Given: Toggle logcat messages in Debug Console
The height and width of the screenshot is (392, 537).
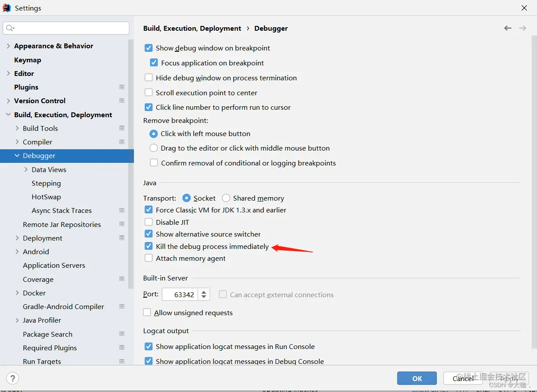Looking at the screenshot, I should [148, 361].
